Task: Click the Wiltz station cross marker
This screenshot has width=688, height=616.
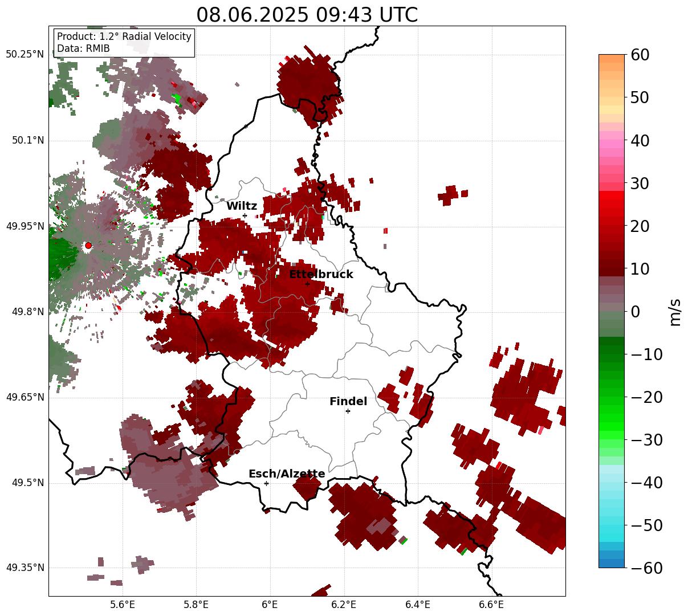Action: [245, 215]
